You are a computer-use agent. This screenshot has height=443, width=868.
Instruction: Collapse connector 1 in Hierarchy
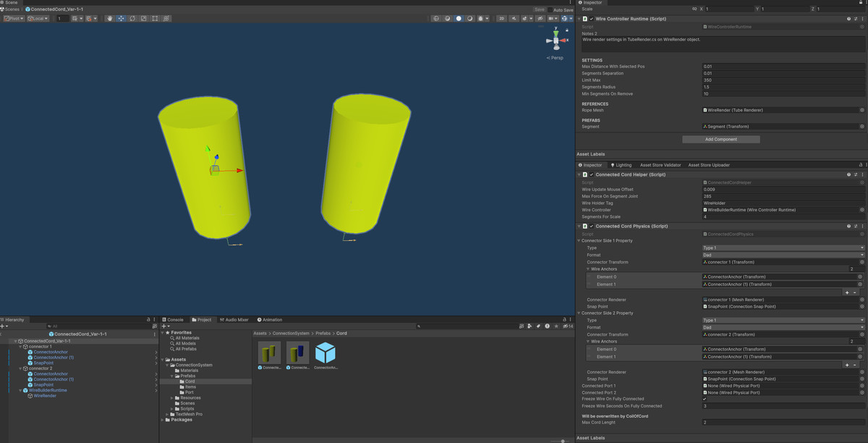coord(21,347)
